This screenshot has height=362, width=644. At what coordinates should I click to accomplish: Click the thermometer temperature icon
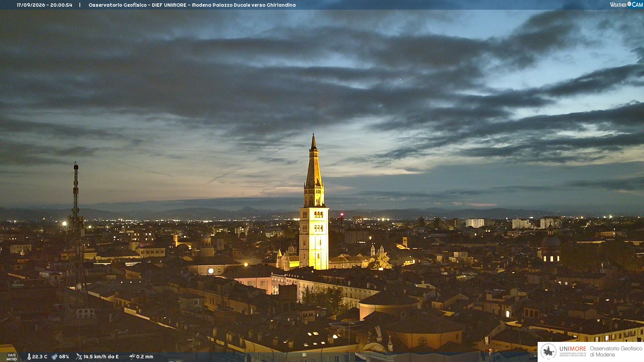pyautogui.click(x=29, y=357)
